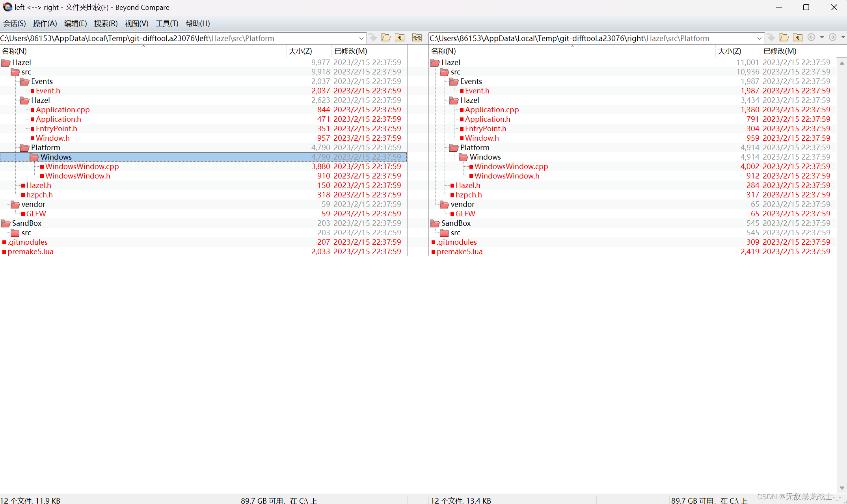
Task: Click right pane vertical scrollbar down arrow
Action: tap(842, 487)
